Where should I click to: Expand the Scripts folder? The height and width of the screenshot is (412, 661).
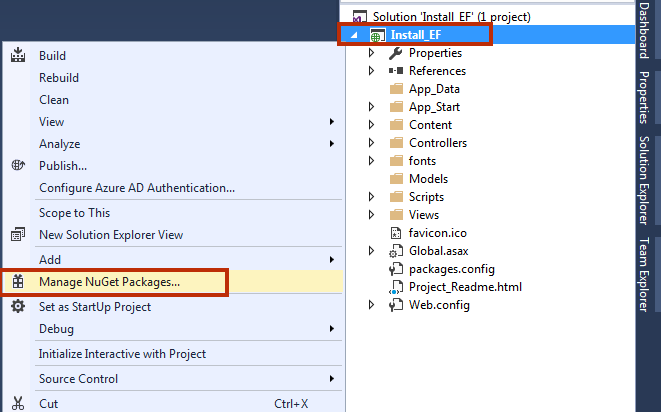(371, 197)
